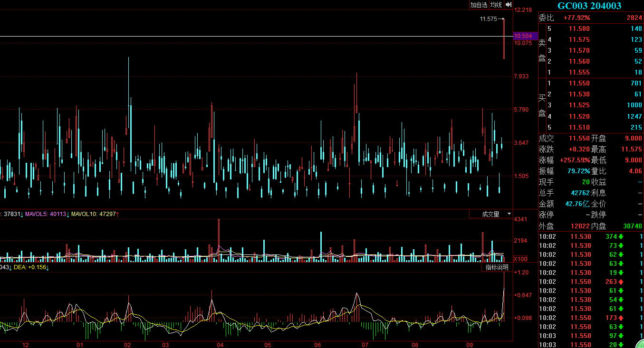Click sell level 1 price 11.555
Image resolution: width=644 pixels, height=348 pixels.
(x=579, y=72)
